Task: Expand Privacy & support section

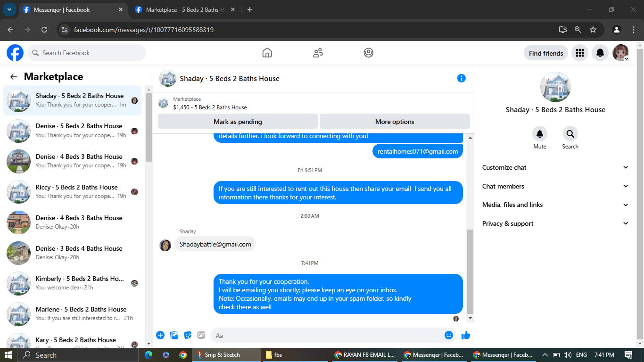Action: click(555, 223)
